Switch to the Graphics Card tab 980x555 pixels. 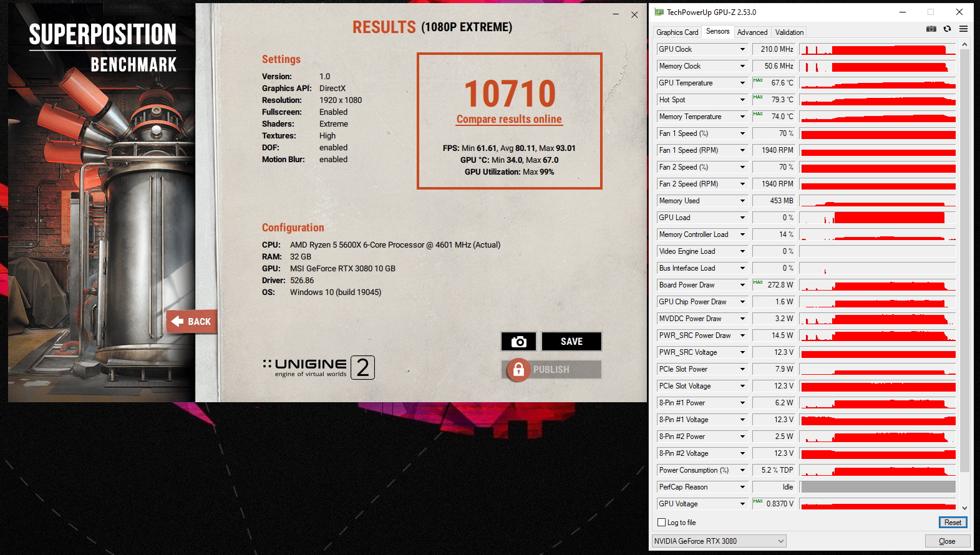pyautogui.click(x=677, y=32)
